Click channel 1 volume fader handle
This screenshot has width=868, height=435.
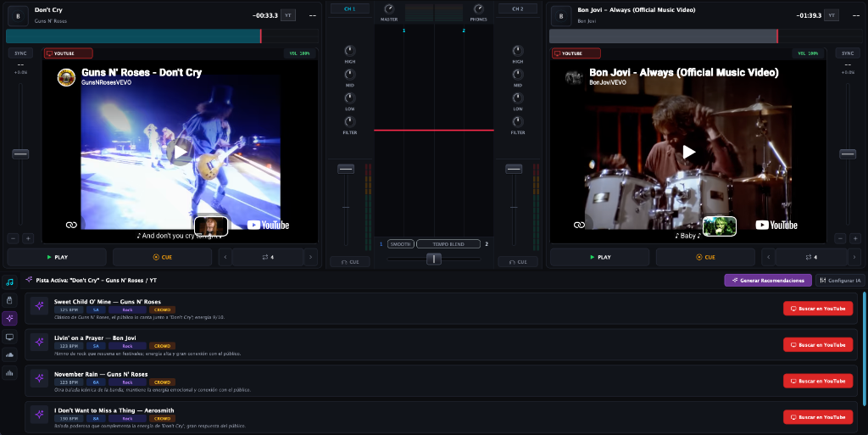(346, 169)
